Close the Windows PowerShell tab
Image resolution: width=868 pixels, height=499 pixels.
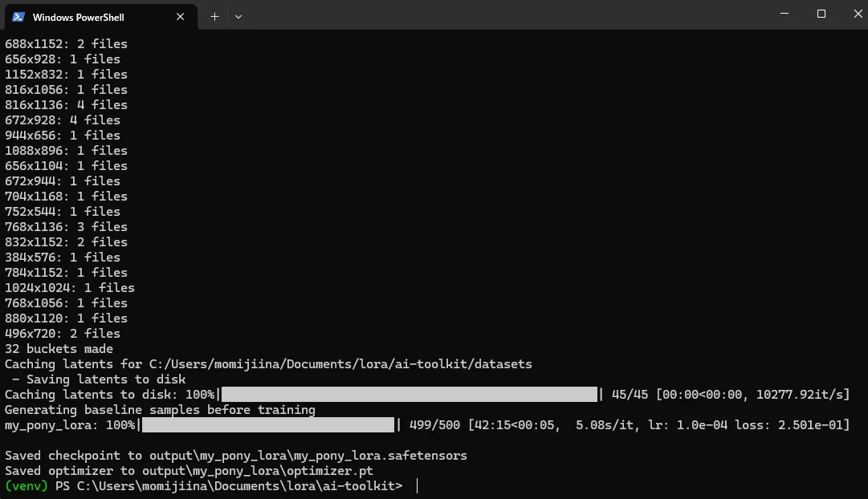pos(181,16)
